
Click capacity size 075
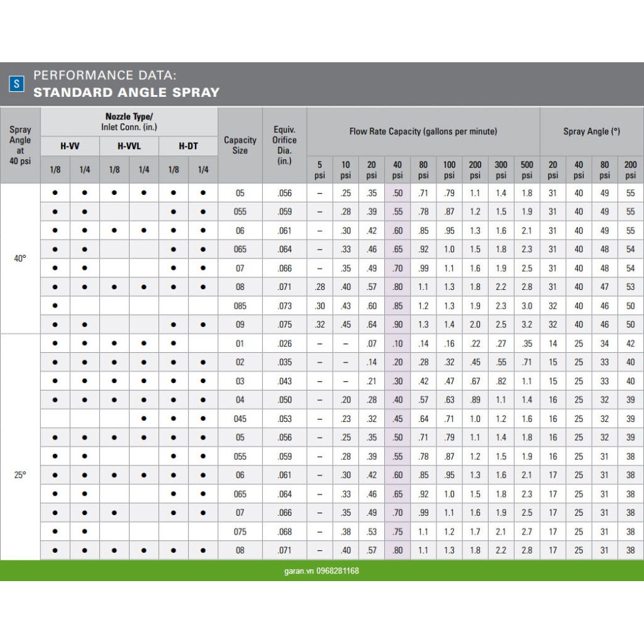(240, 531)
